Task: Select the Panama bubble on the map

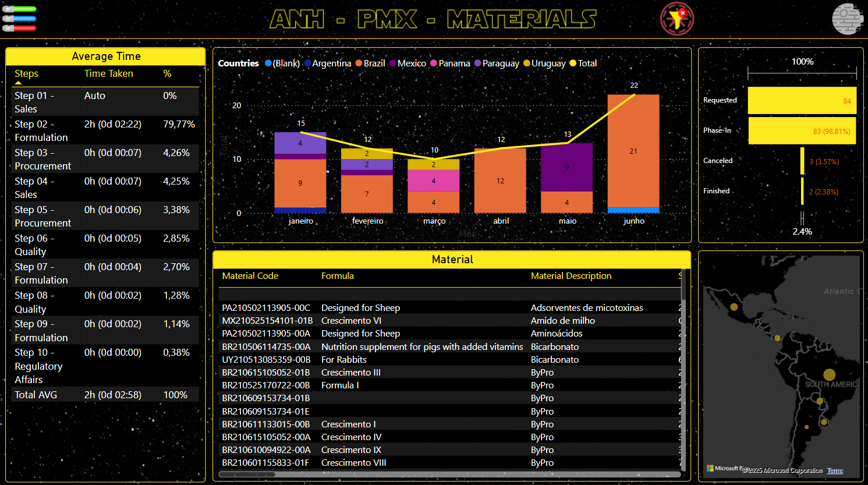Action: point(777,338)
